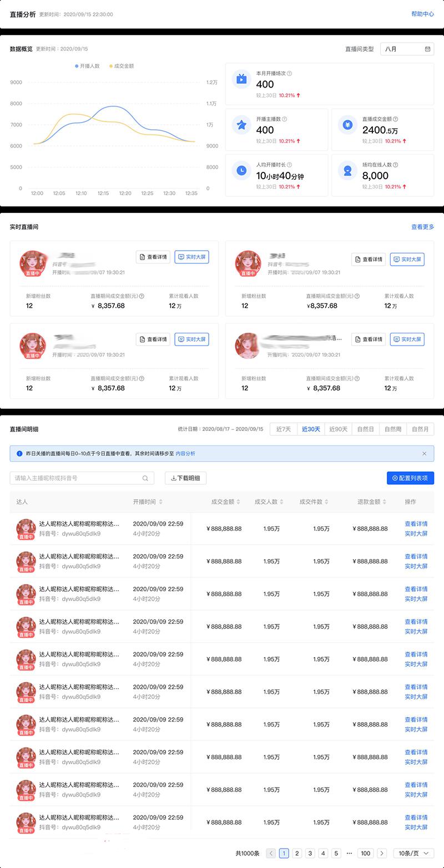Expand the pagination ellipsis for more pages

[349, 854]
